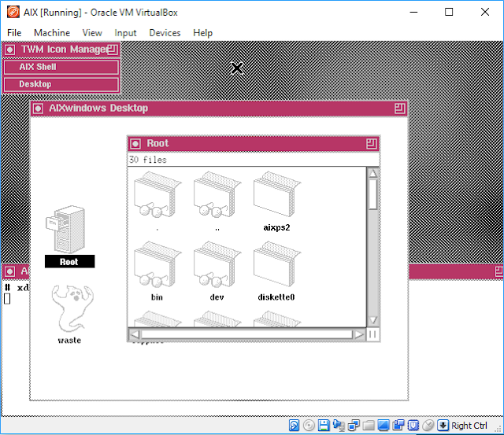Click the Root window vertical scrollbar thumb

click(372, 194)
